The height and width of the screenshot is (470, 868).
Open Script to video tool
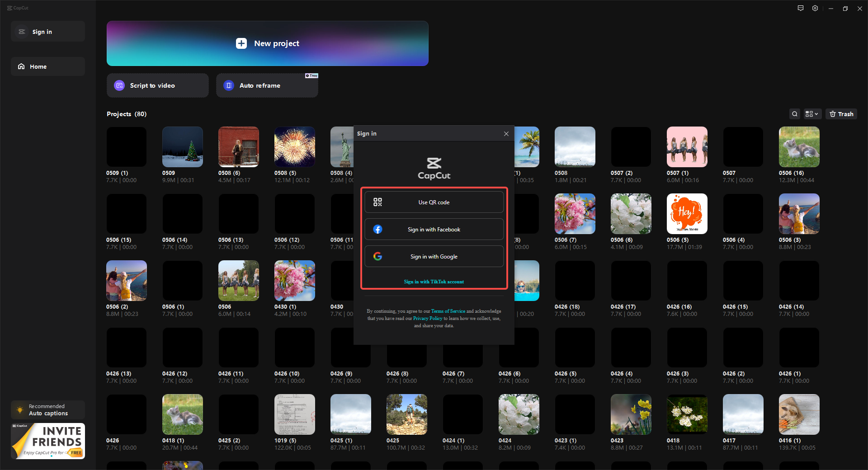158,85
